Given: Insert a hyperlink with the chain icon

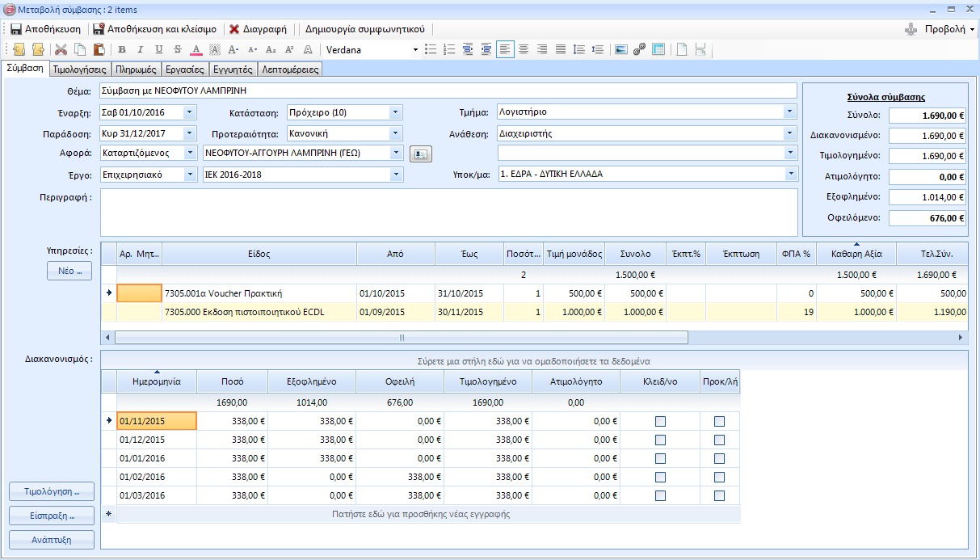Looking at the screenshot, I should click(x=639, y=50).
